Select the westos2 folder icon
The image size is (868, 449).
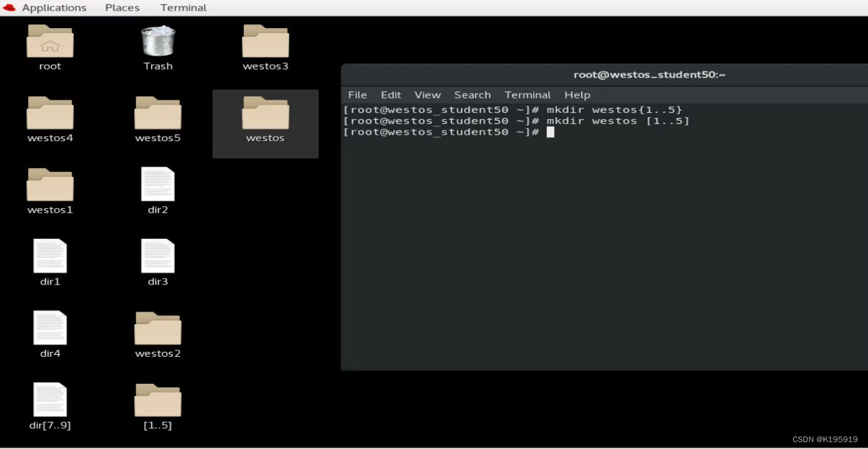pyautogui.click(x=158, y=329)
